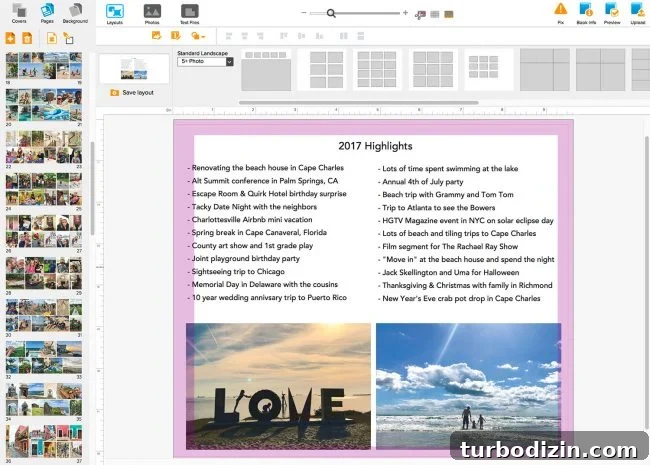Click Save layout button
650x465 pixels.
tap(133, 92)
